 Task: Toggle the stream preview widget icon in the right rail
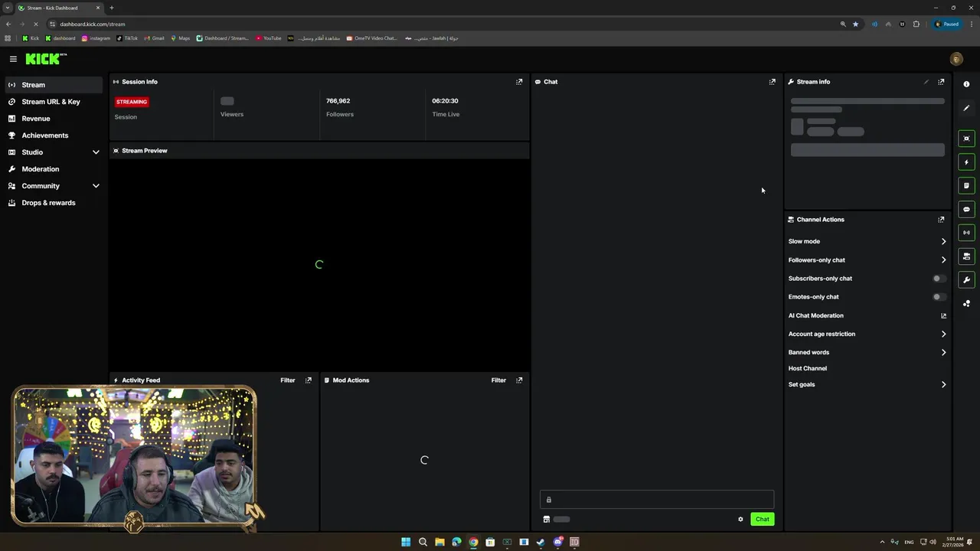click(966, 139)
